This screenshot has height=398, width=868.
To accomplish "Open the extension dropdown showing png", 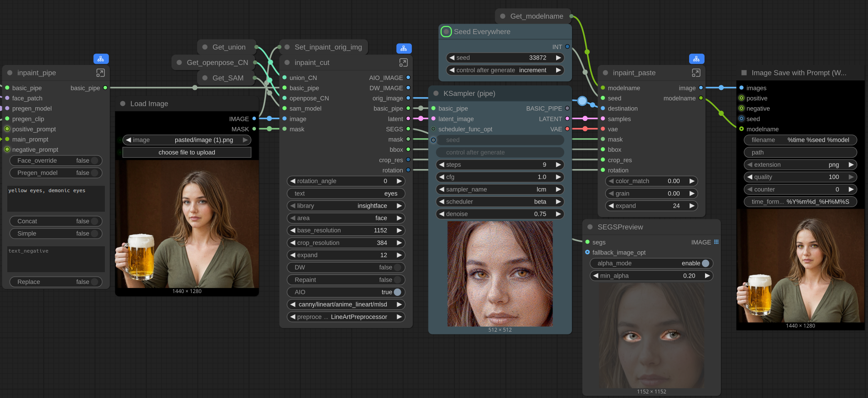I will pos(800,165).
